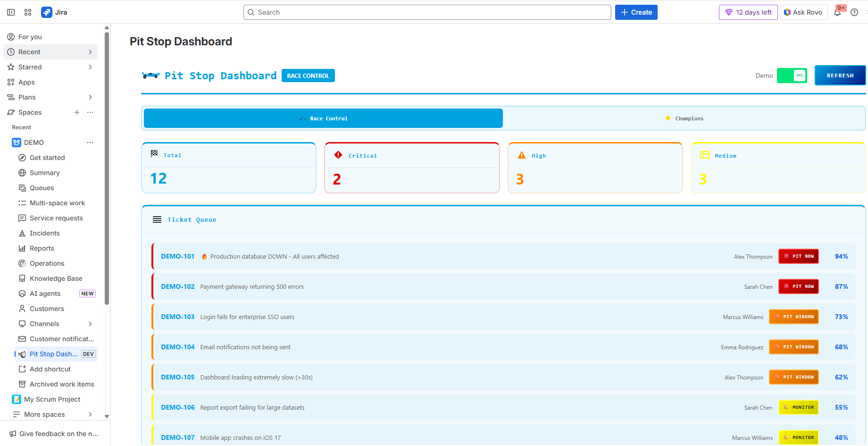Expand the Channels chevron
The image size is (868, 446).
90,324
